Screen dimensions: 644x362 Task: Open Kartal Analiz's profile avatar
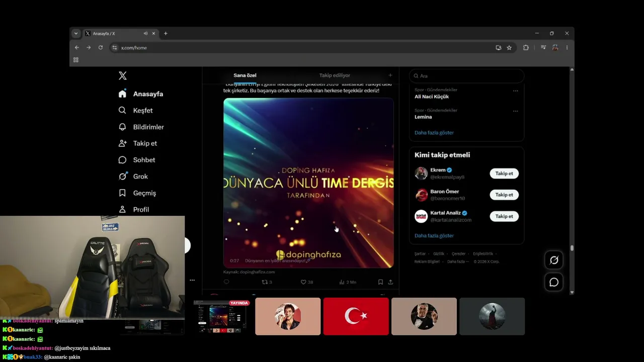pos(421,216)
